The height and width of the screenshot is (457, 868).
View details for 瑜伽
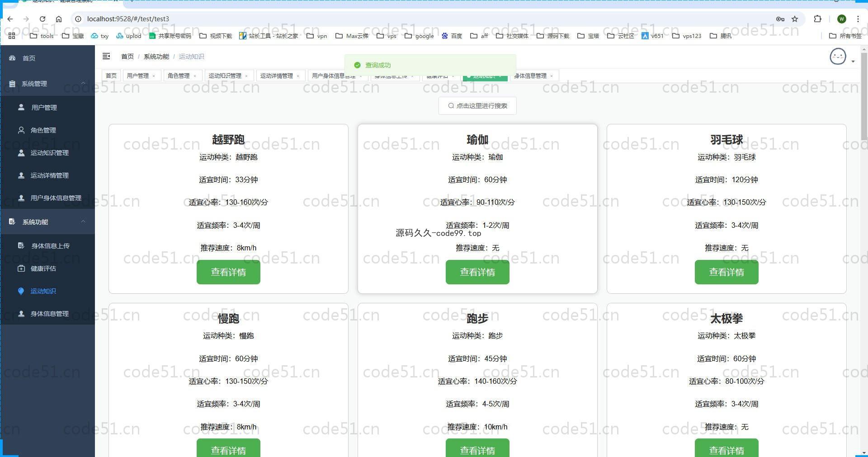[x=477, y=272]
